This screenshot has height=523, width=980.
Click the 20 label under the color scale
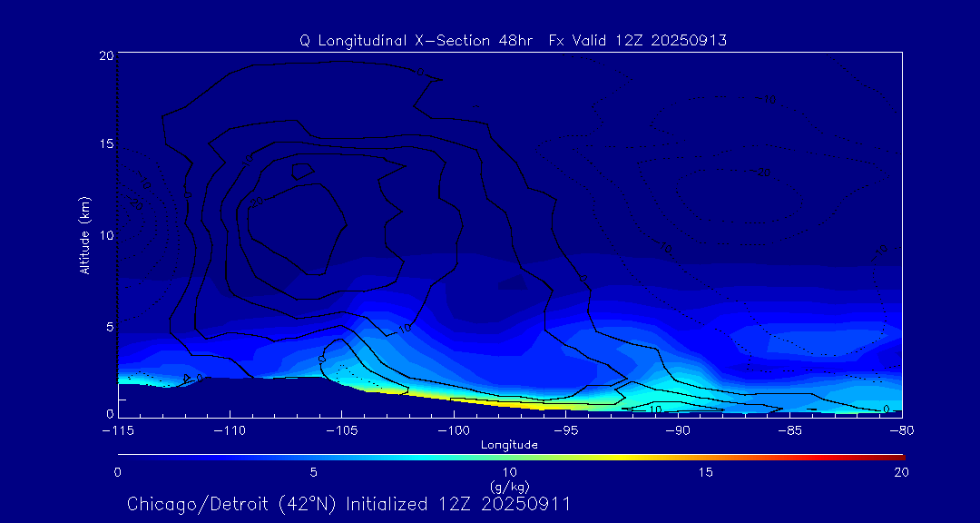(901, 473)
